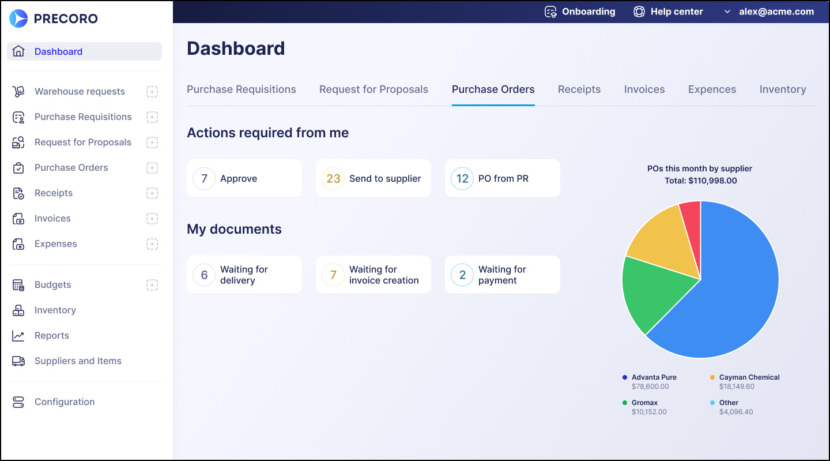The width and height of the screenshot is (830, 461).
Task: Open the 6 Waiting for delivery card
Action: (x=245, y=275)
